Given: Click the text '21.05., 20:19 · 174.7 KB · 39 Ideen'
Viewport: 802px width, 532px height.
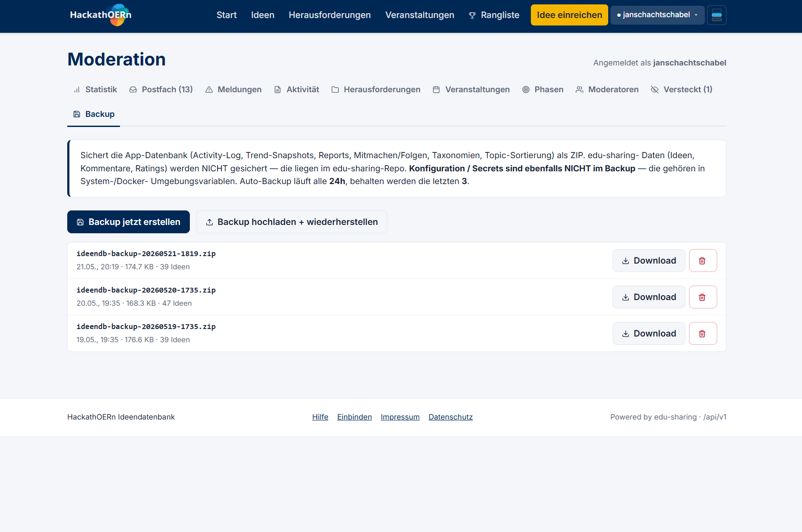Looking at the screenshot, I should tap(133, 267).
